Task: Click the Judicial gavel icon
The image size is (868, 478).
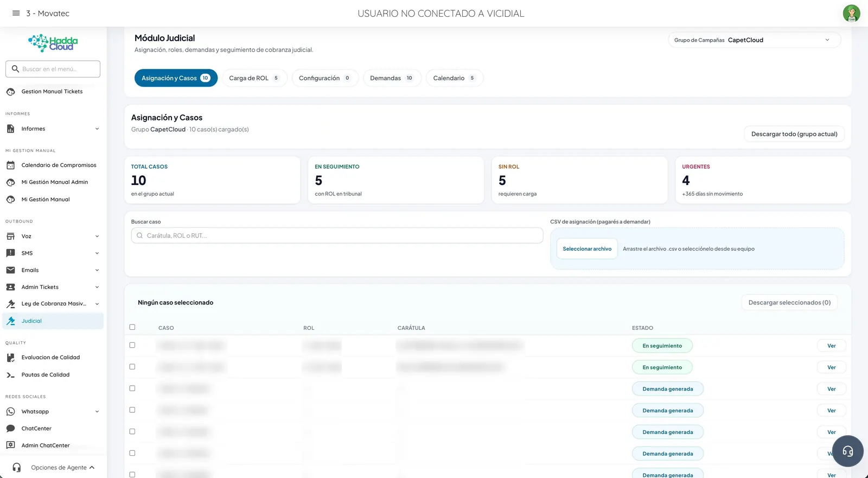Action: [10, 321]
